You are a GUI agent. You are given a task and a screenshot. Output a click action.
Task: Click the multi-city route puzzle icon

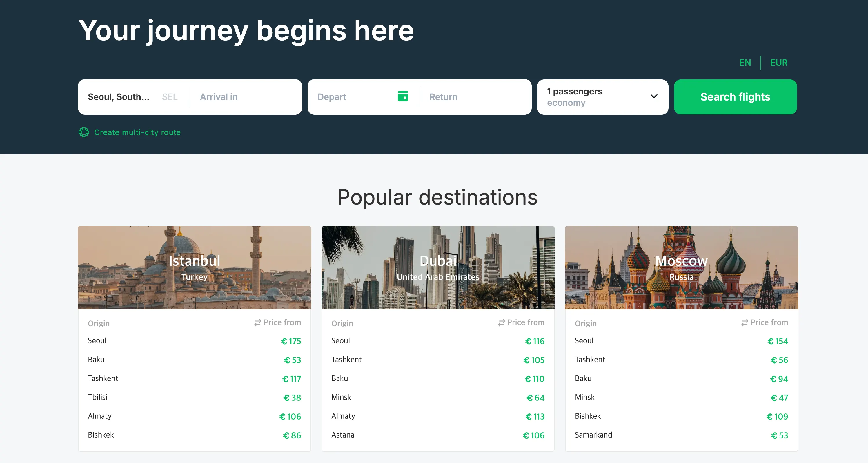tap(83, 132)
